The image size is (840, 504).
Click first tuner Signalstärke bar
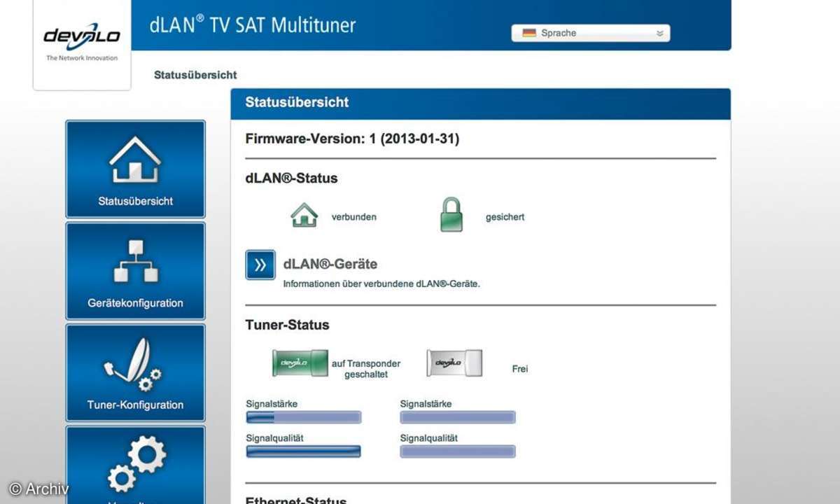pyautogui.click(x=303, y=417)
